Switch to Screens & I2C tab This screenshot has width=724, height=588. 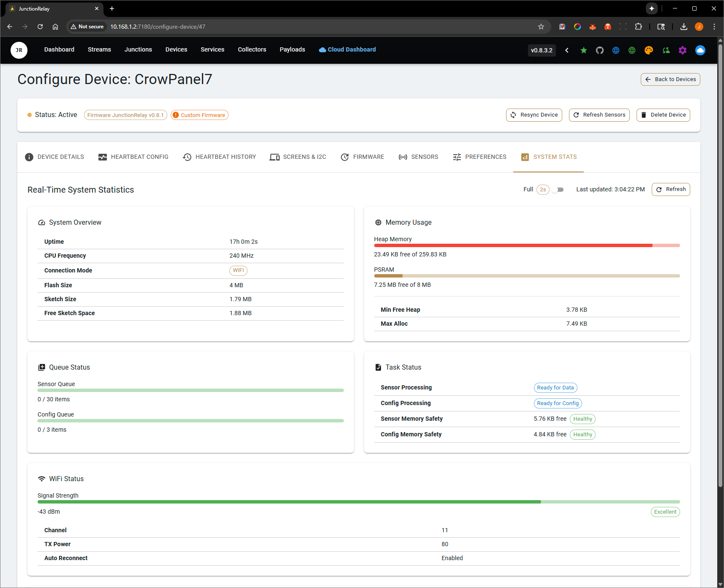click(x=298, y=157)
